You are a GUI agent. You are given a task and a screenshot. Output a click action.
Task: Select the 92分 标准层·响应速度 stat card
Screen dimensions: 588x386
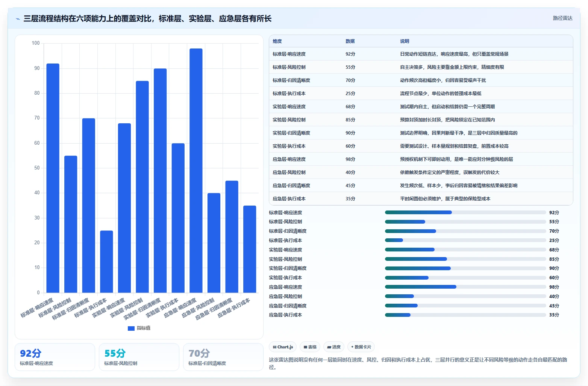(55, 357)
